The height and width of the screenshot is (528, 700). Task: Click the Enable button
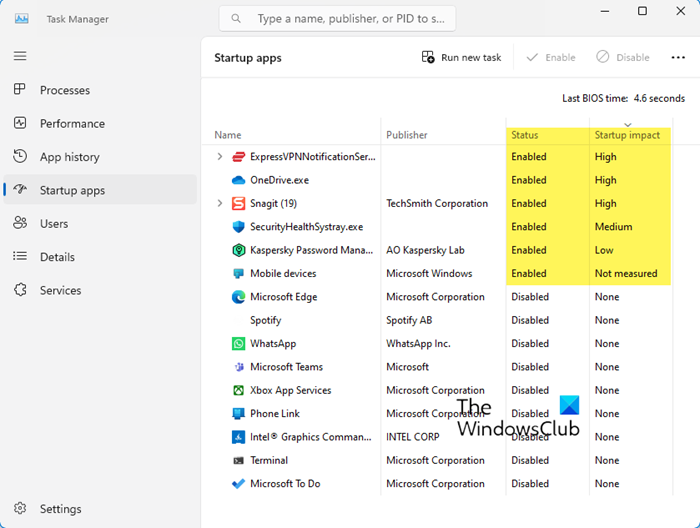coord(551,57)
